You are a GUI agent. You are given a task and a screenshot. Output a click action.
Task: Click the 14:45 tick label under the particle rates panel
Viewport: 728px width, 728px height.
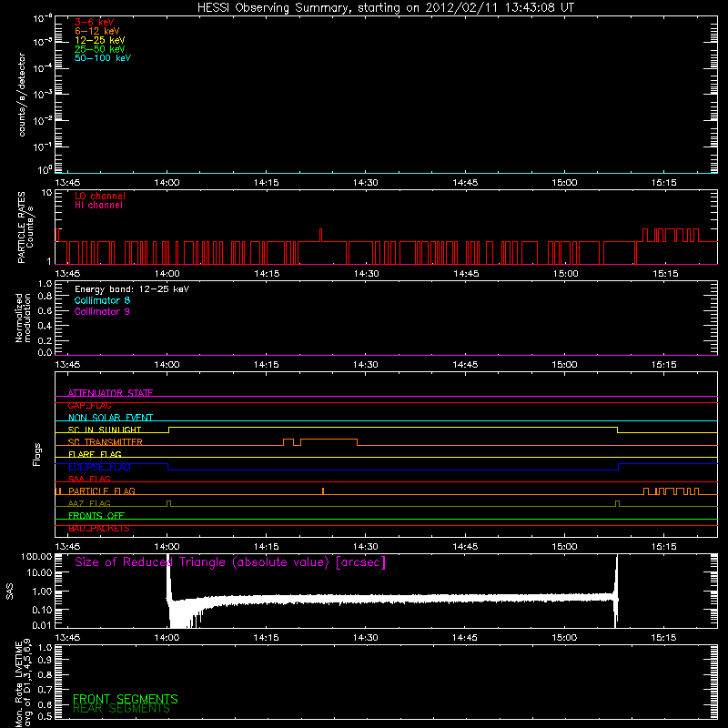coord(466,274)
